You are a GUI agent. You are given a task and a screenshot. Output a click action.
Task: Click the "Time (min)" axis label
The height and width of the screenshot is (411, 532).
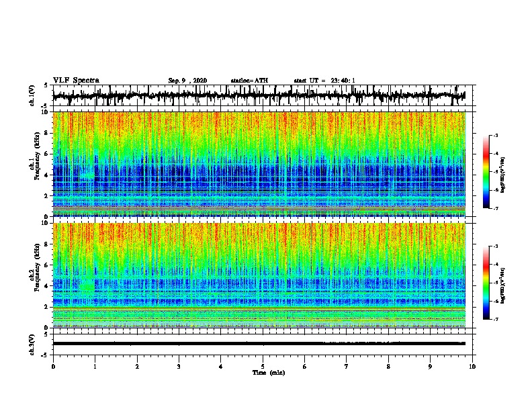click(x=269, y=373)
